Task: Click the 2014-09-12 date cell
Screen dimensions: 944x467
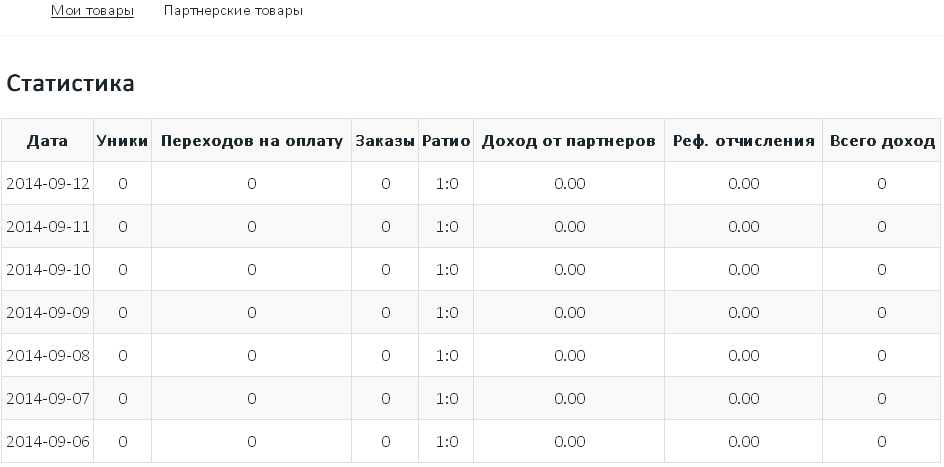Action: (x=48, y=184)
